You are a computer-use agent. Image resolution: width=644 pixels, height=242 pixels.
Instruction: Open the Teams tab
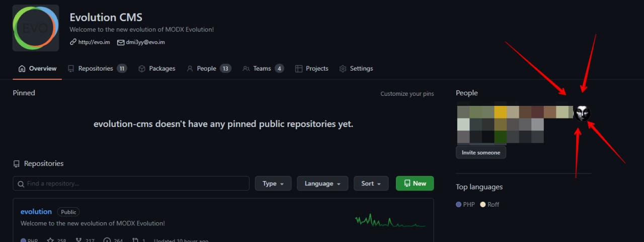[263, 69]
